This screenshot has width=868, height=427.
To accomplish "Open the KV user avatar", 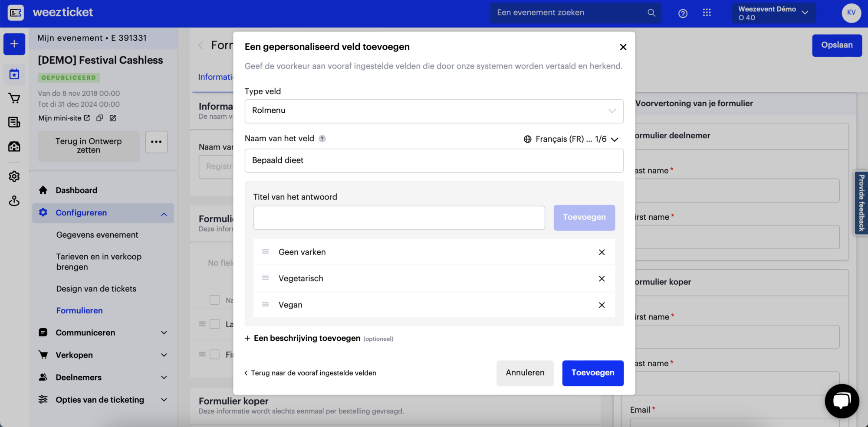I will (851, 13).
